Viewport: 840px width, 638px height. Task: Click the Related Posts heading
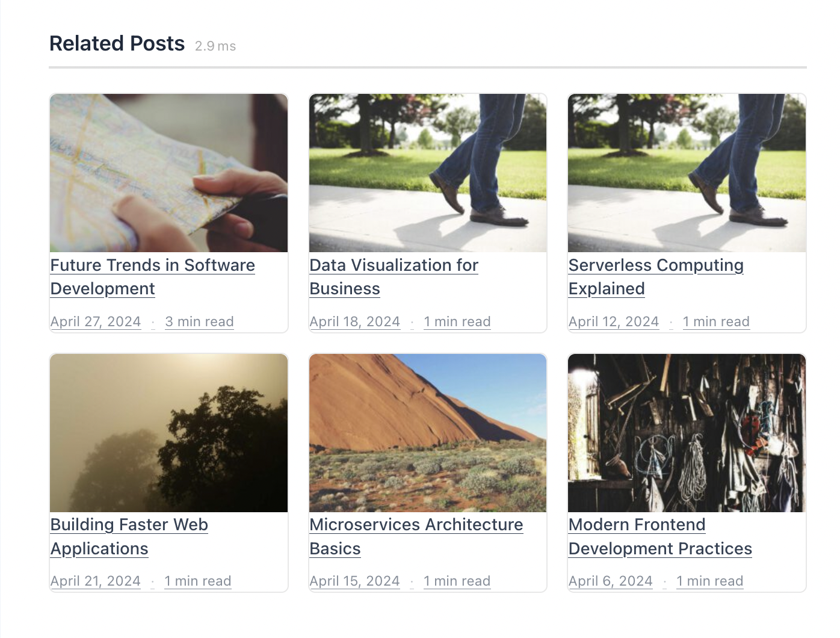[x=117, y=43]
